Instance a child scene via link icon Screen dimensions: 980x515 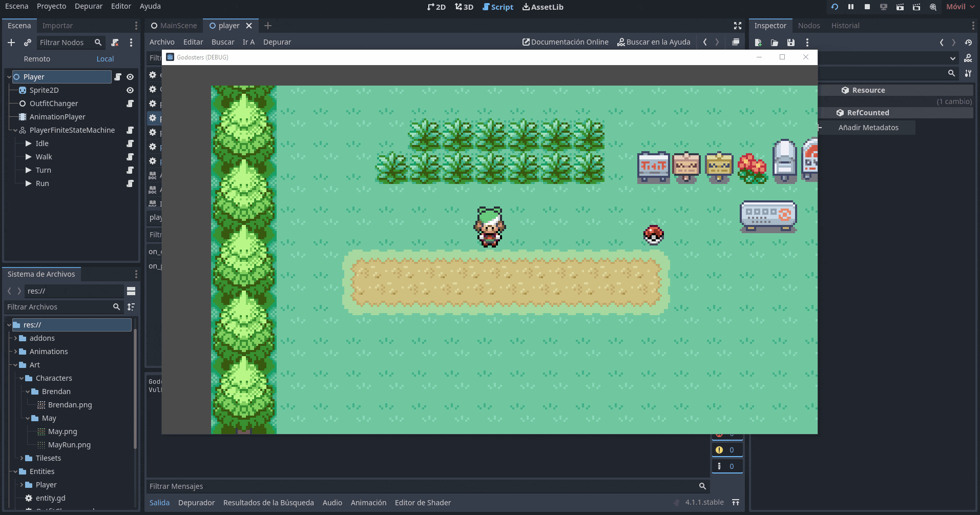pyautogui.click(x=28, y=43)
